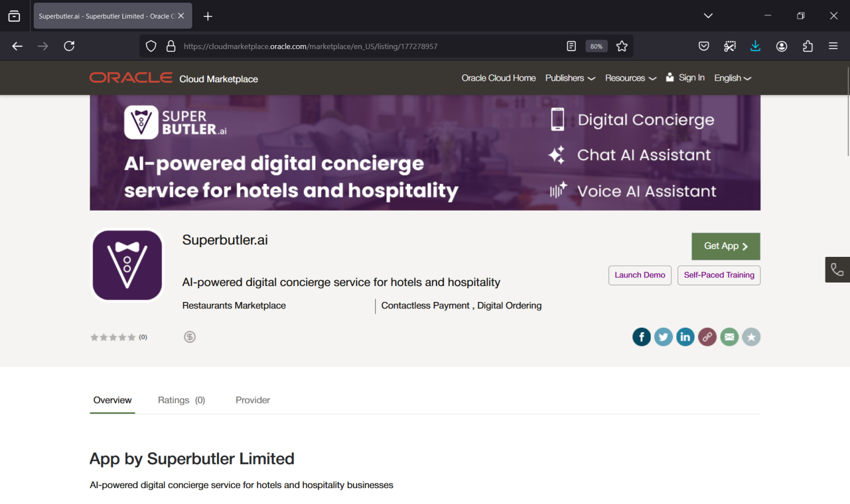The height and width of the screenshot is (504, 850).
Task: Share listing on Facebook icon
Action: pyautogui.click(x=641, y=337)
